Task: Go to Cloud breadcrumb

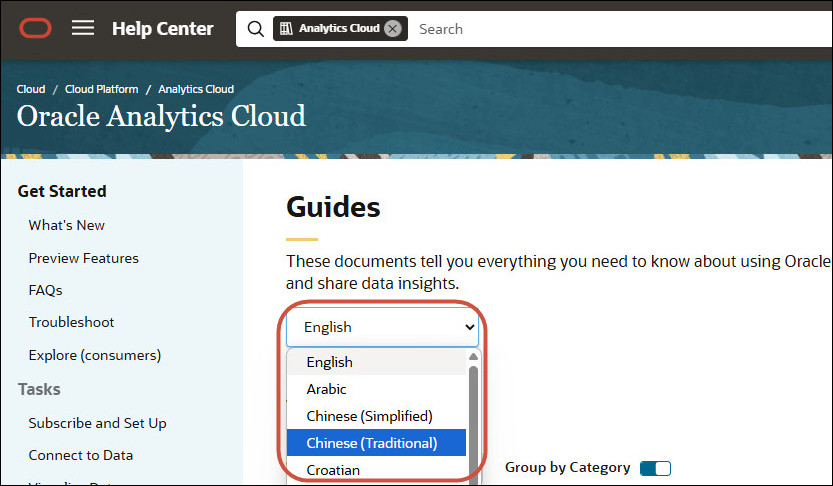Action: tap(31, 89)
